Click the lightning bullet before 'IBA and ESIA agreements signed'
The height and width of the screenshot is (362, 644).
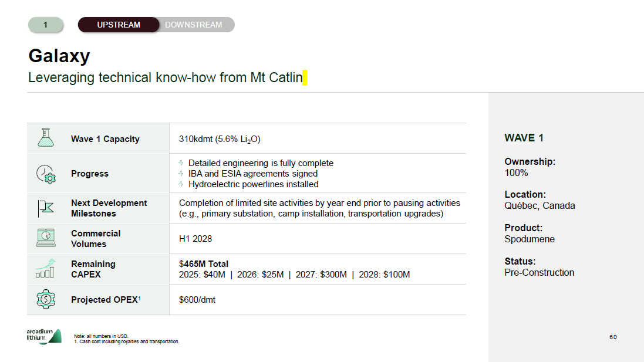pyautogui.click(x=181, y=174)
